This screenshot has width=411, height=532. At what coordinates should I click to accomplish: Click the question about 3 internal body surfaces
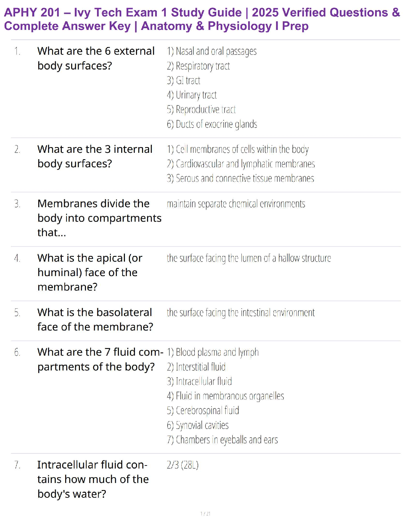[x=95, y=156]
